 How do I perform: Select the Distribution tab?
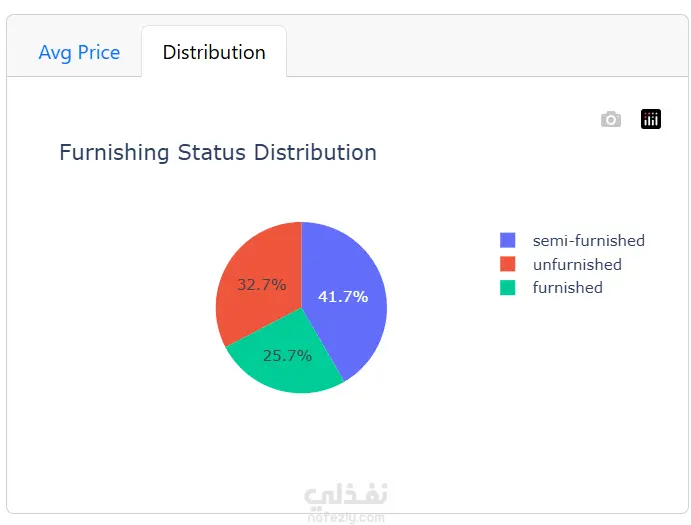(x=214, y=52)
